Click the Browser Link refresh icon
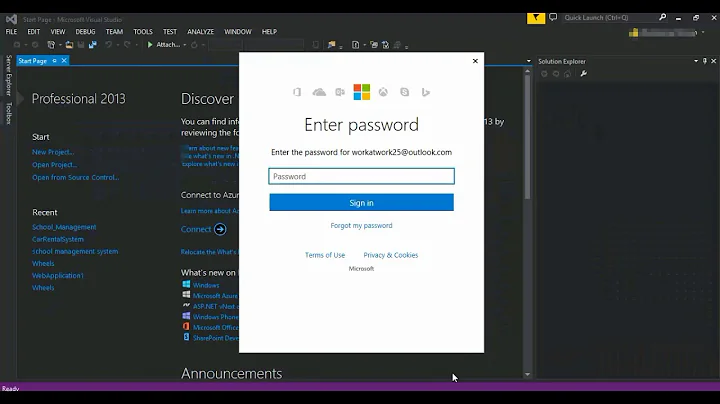720x404 pixels. pos(194,45)
